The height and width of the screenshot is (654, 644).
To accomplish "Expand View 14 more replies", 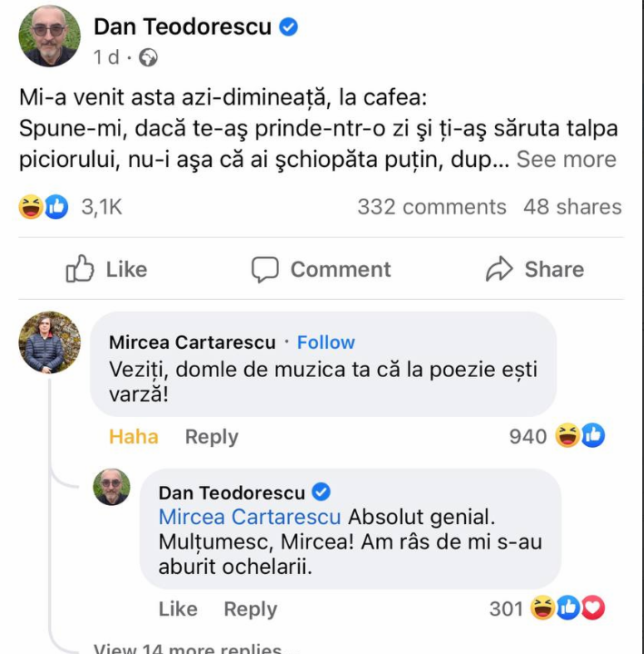I will [x=187, y=649].
